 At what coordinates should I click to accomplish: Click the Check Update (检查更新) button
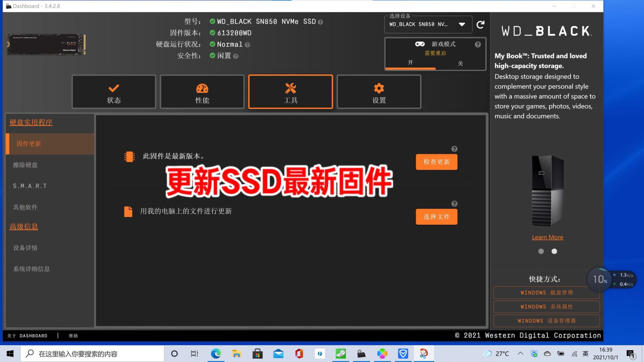click(436, 162)
